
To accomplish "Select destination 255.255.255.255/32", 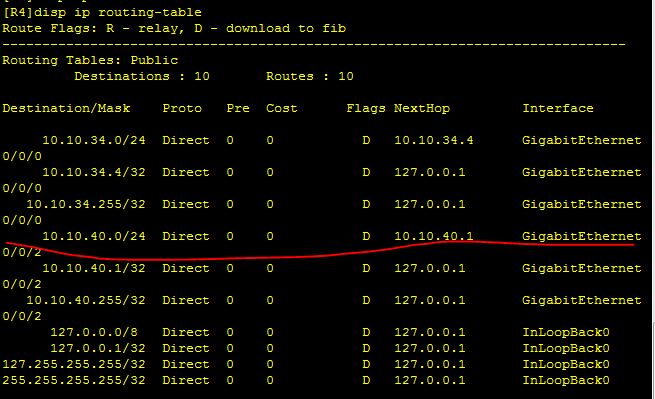I will [74, 381].
